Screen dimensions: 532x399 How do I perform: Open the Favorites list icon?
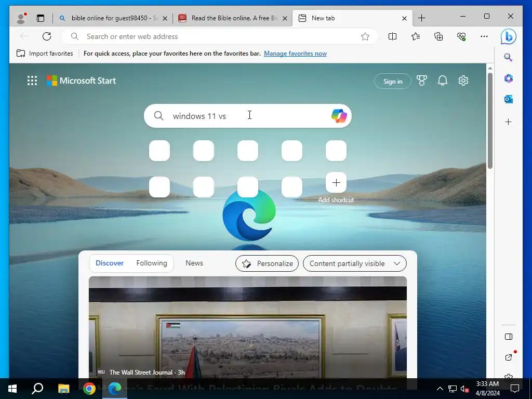415,36
